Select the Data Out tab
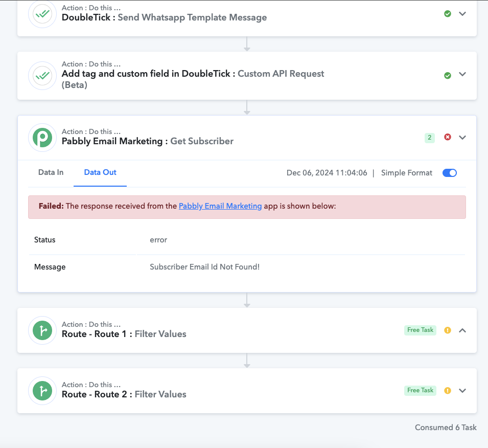Image resolution: width=488 pixels, height=448 pixels. 100,172
